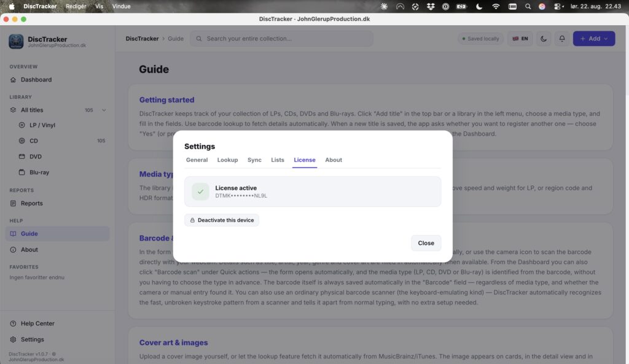Click the Help Center question icon
The image size is (629, 364).
point(14,323)
